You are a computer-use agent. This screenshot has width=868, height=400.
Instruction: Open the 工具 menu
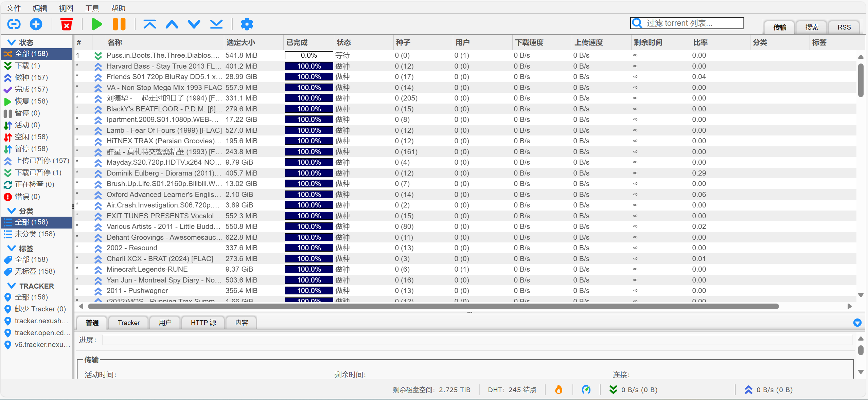point(92,8)
